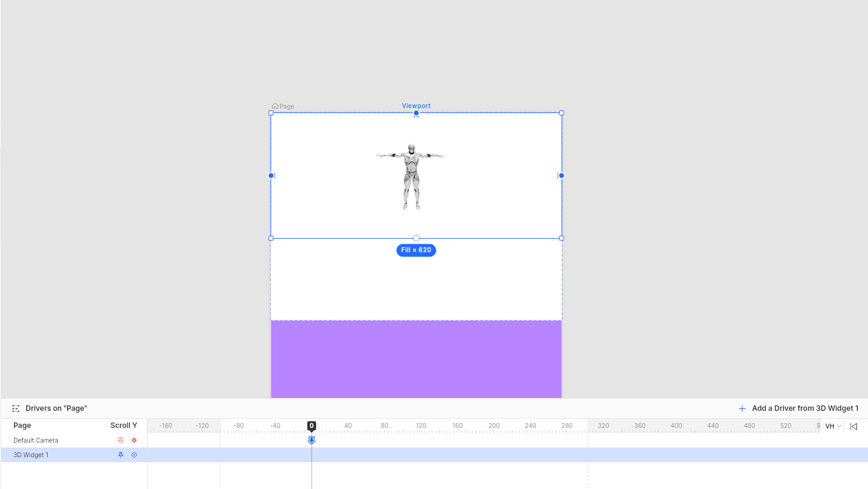Image resolution: width=868 pixels, height=489 pixels.
Task: Click the right-middle blue resize handle
Action: [x=561, y=176]
